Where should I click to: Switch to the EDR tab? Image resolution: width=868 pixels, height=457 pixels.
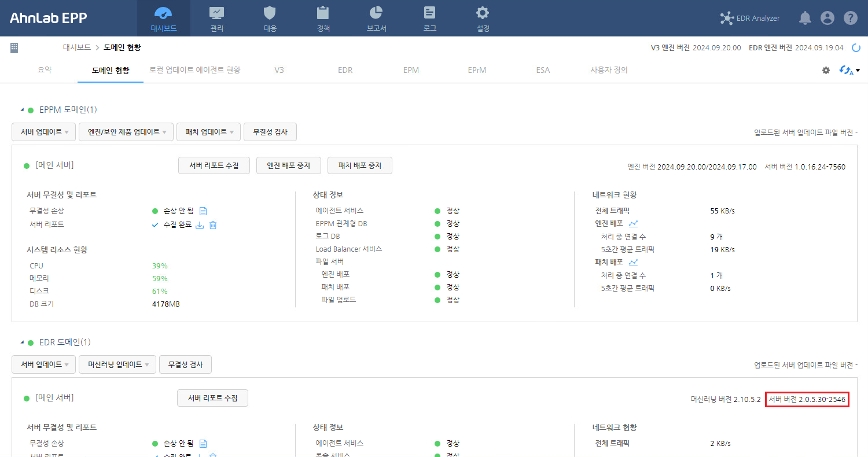(x=345, y=70)
